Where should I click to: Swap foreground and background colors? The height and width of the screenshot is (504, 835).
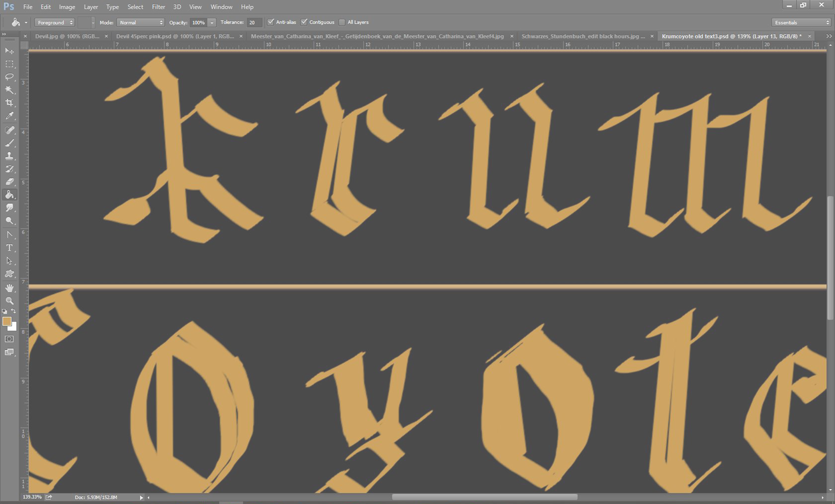pyautogui.click(x=13, y=311)
